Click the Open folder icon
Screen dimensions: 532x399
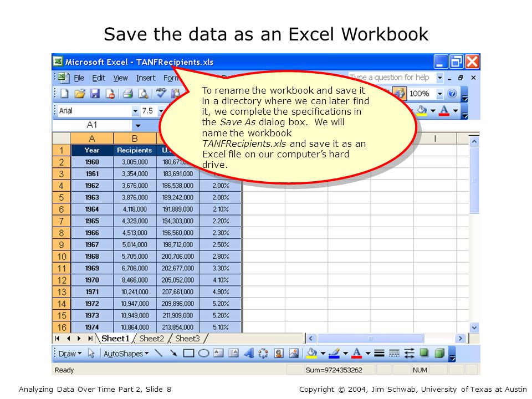[80, 94]
